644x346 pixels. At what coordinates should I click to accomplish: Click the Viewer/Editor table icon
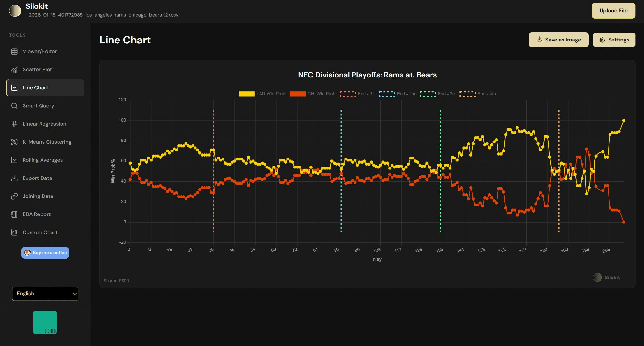point(14,51)
